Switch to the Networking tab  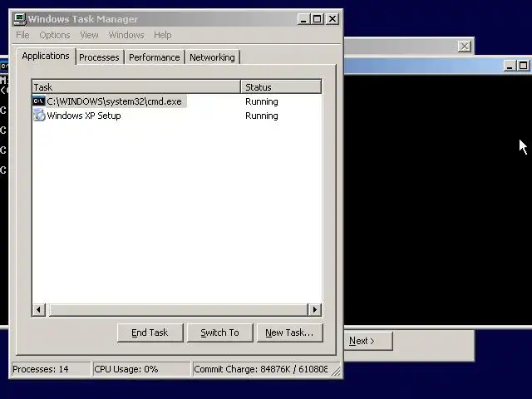[212, 57]
